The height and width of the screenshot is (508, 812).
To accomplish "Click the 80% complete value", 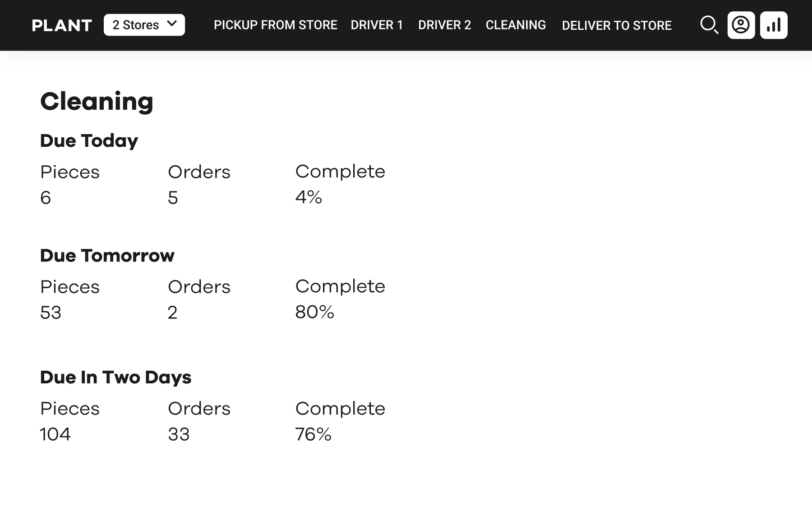I will tap(314, 312).
